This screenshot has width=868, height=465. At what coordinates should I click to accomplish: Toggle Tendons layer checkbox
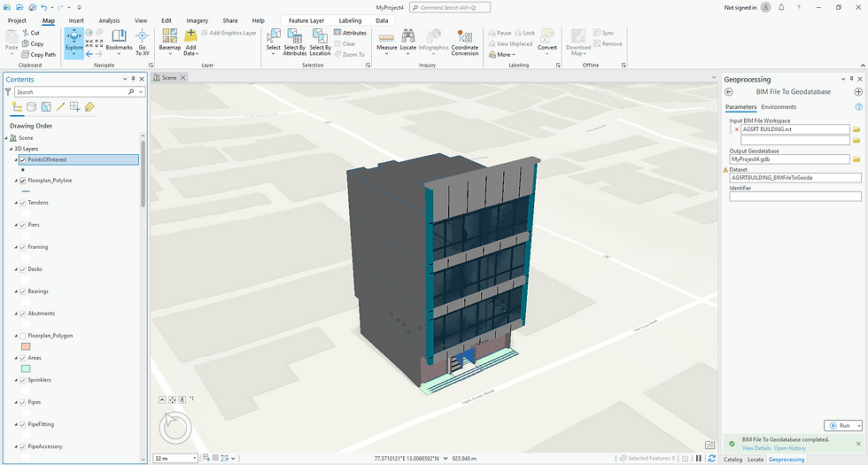point(23,203)
